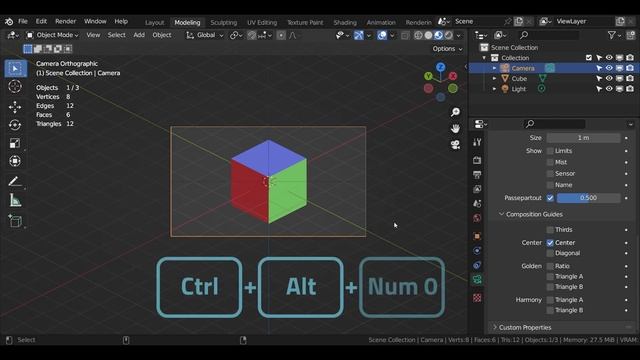Open the Tool properties tab

pyautogui.click(x=477, y=142)
